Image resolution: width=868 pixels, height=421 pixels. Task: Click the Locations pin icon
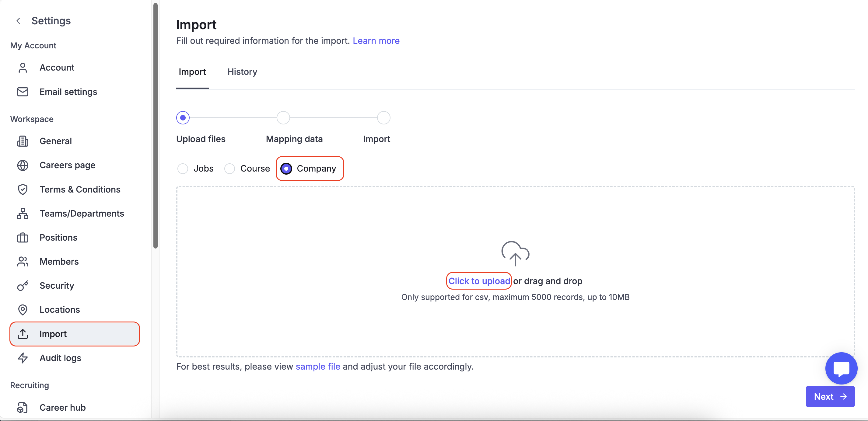tap(23, 310)
